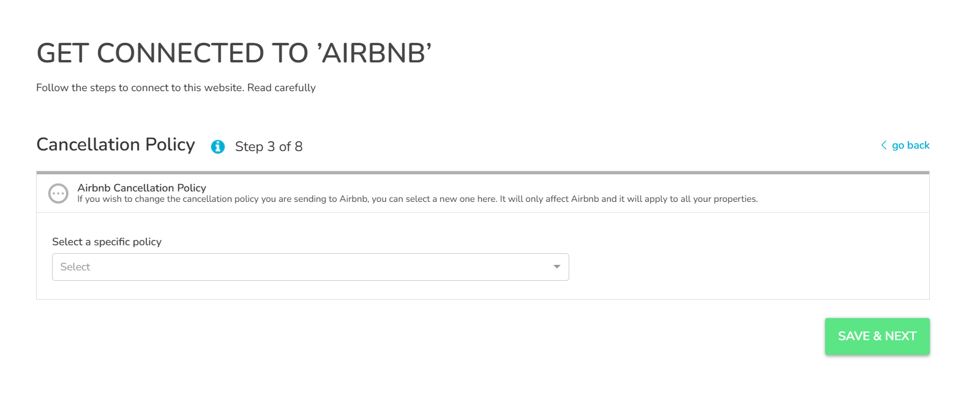Click the left chevron icon before go back
The height and width of the screenshot is (408, 980).
883,145
